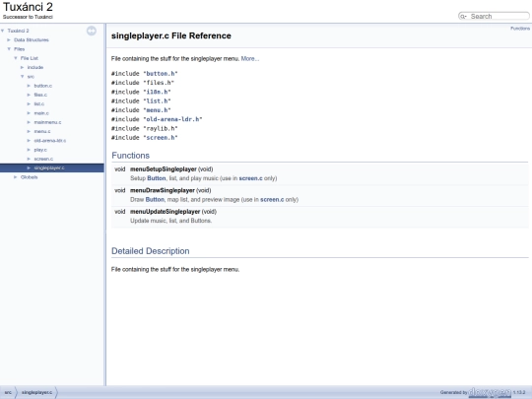Follow Button link in menuSetupSingleplayer description
The width and height of the screenshot is (532, 399).
coord(157,178)
